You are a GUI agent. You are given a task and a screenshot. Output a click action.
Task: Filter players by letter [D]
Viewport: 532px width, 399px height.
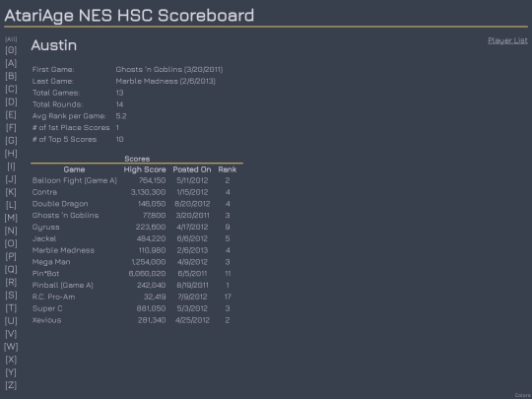coord(11,101)
